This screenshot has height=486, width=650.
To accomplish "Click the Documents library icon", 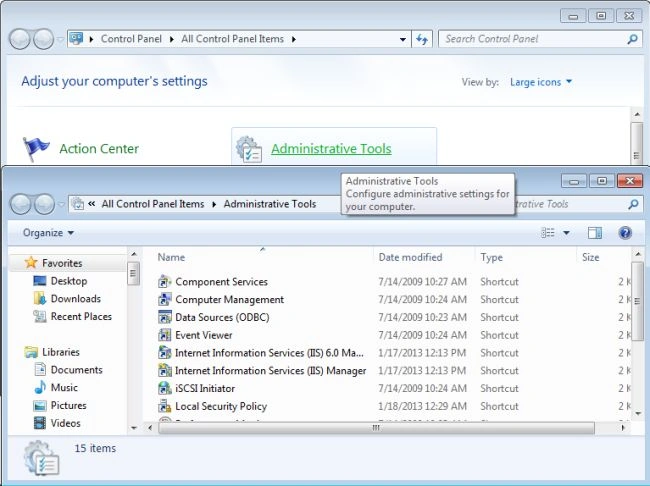I will tap(40, 369).
